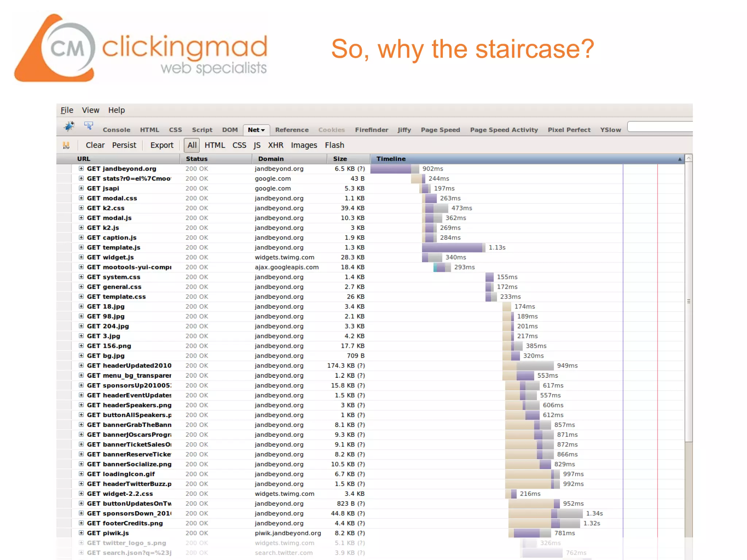747x560 pixels.
Task: Switch to the YSlow tab
Action: coord(610,130)
